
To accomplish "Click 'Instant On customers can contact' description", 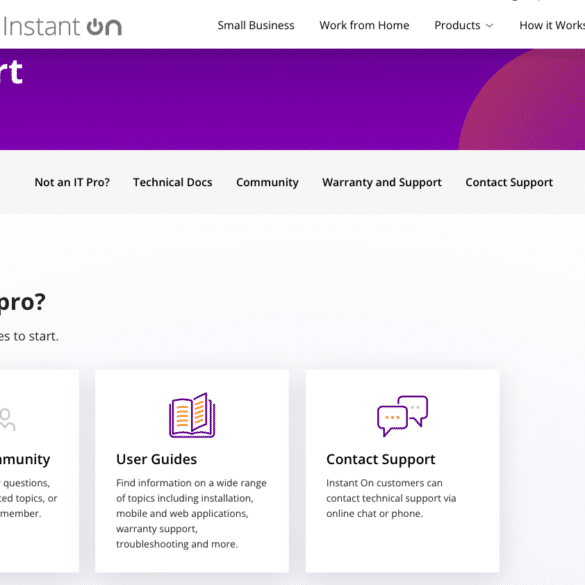I will tap(391, 498).
